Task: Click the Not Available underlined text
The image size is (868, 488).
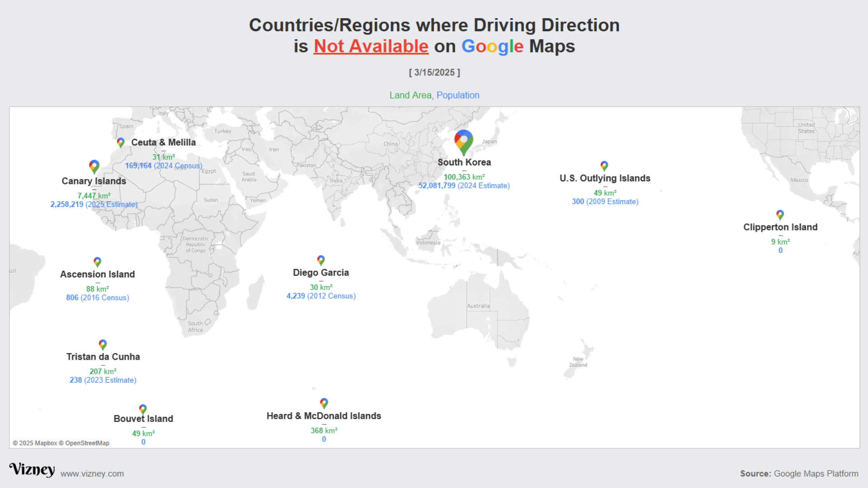Action: [371, 46]
